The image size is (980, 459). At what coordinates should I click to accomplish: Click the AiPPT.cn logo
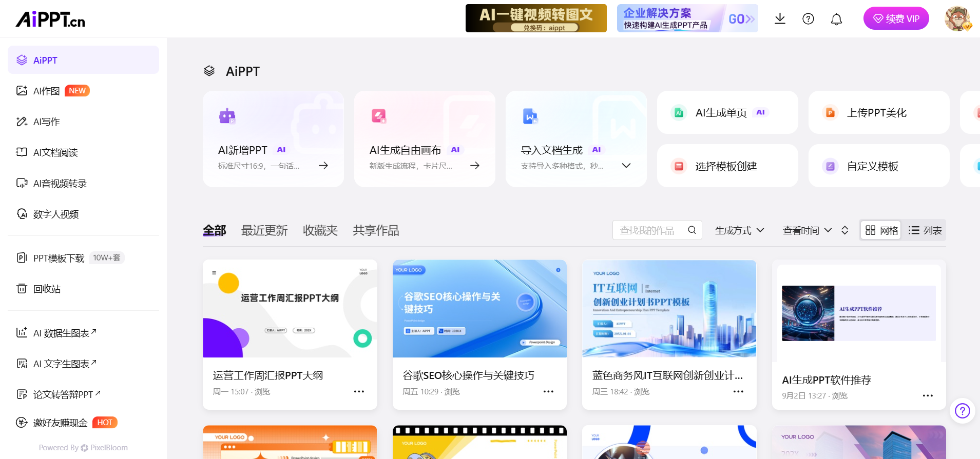(x=50, y=19)
